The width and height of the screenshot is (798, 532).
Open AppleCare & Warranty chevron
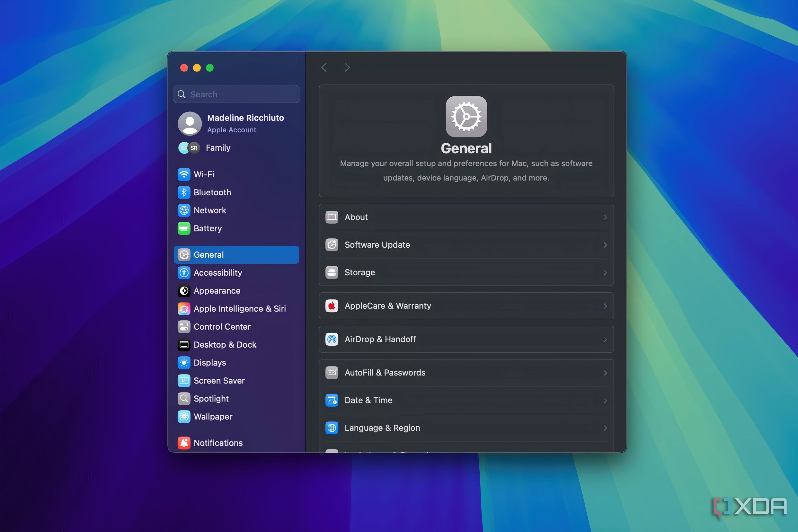[605, 306]
